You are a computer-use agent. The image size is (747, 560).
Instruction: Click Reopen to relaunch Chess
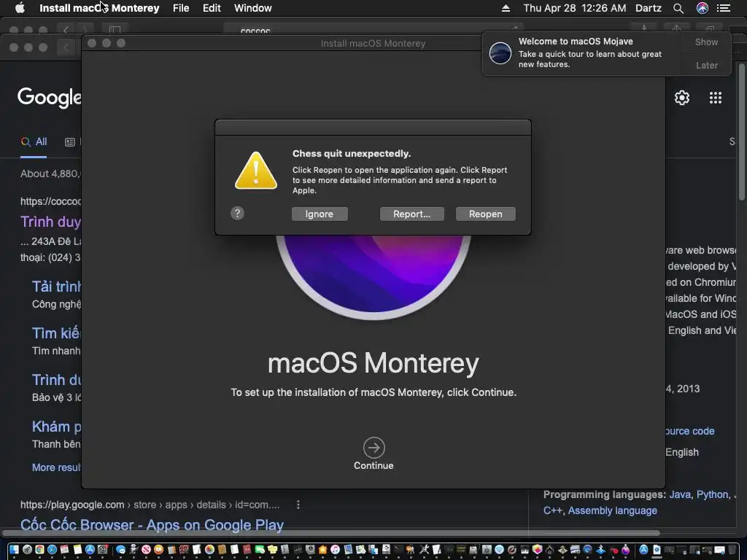coord(485,214)
